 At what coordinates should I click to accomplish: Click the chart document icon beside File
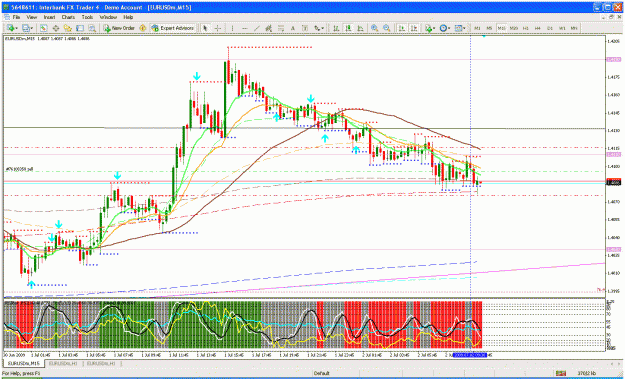[6, 17]
